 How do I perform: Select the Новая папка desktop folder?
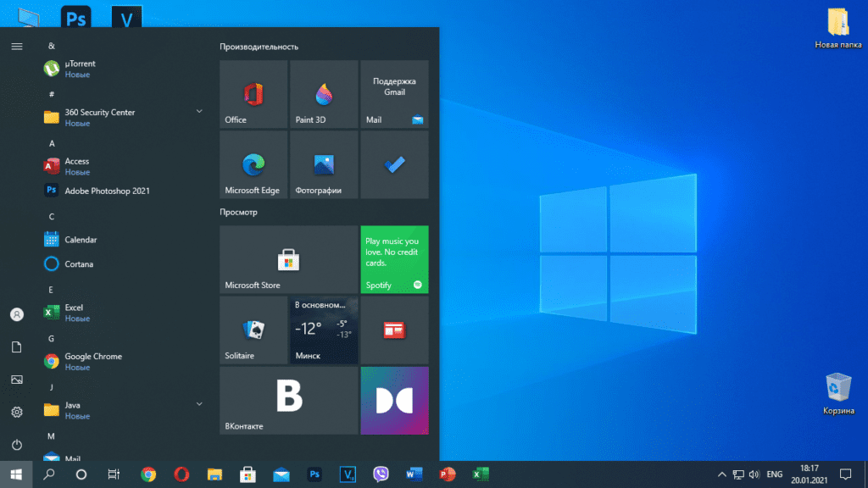(838, 29)
